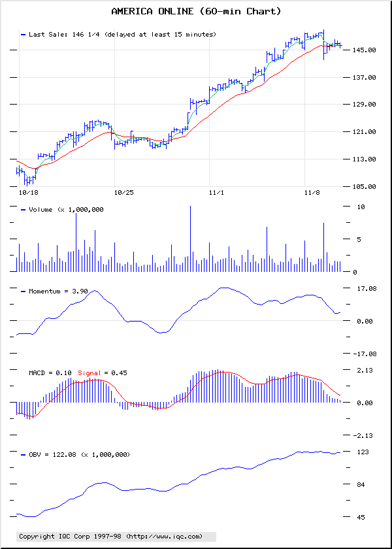Click the MACD axis value 2.13
This screenshot has width=392, height=549.
pos(364,371)
